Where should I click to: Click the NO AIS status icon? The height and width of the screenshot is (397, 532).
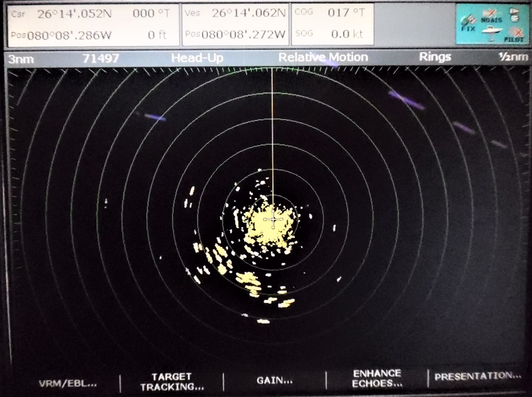pos(491,16)
